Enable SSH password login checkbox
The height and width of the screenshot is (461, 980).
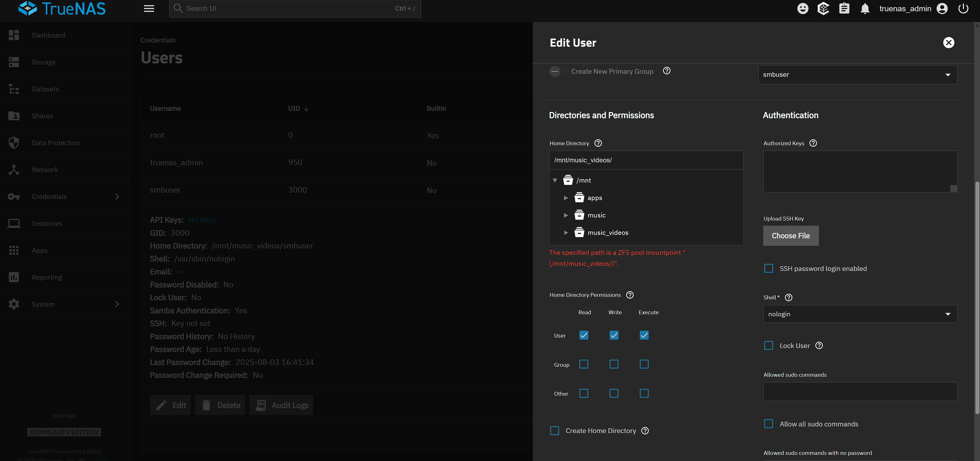[769, 268]
